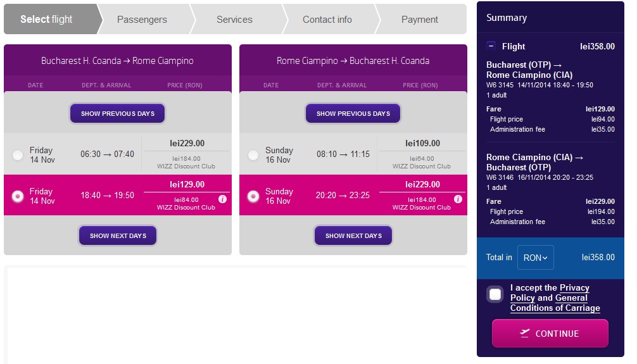Select the 06:30 Friday outbound flight
Viewport: 637px width, 364px height.
(x=18, y=155)
